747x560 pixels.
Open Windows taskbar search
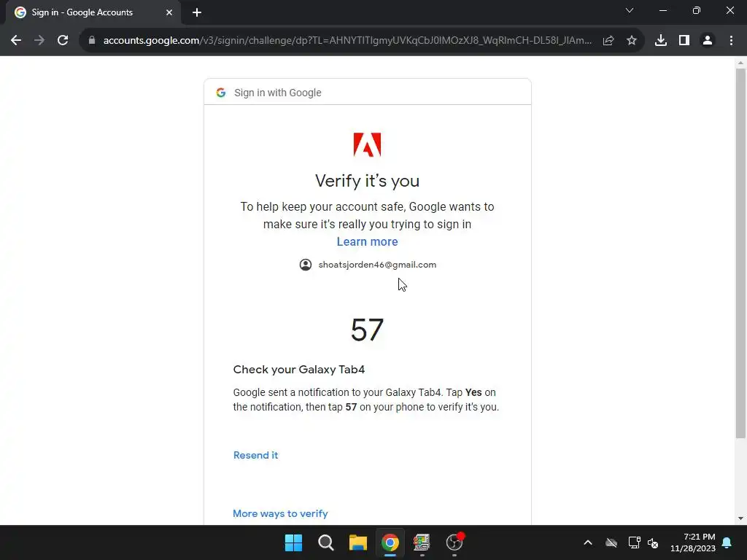coord(326,542)
